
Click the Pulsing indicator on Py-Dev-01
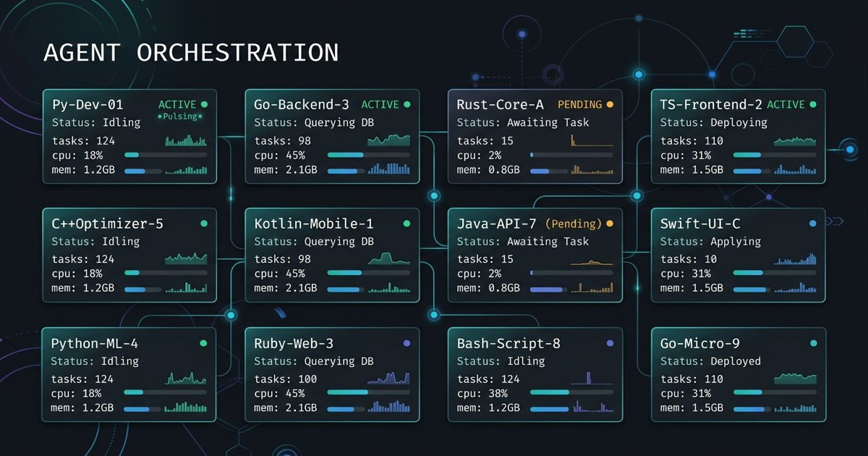point(181,116)
